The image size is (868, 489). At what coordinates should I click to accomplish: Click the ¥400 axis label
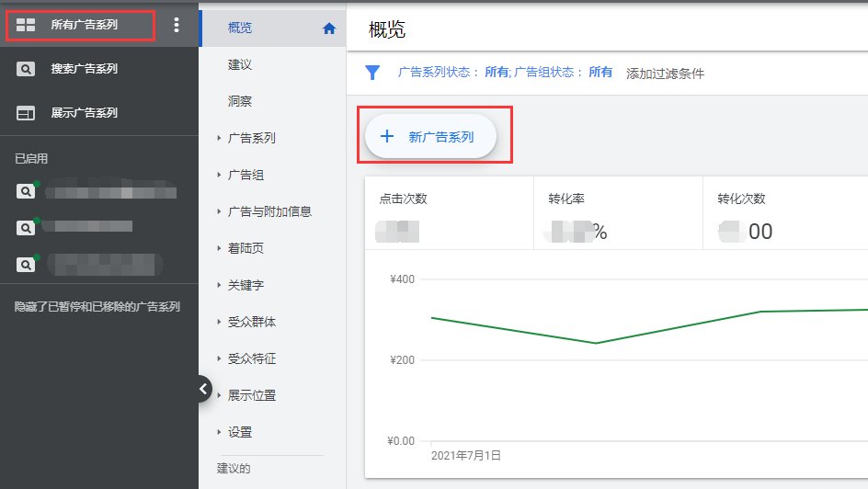coord(403,279)
